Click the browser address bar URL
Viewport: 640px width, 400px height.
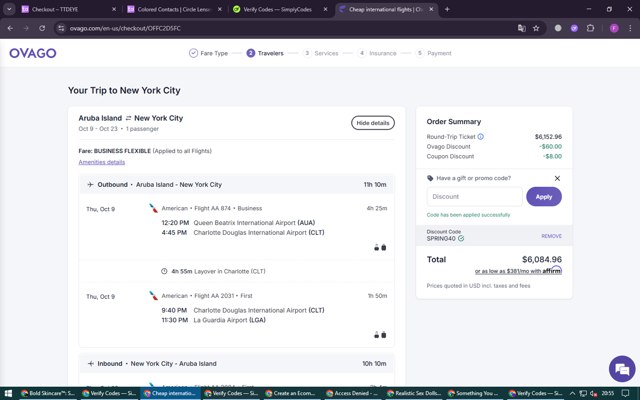pos(125,28)
